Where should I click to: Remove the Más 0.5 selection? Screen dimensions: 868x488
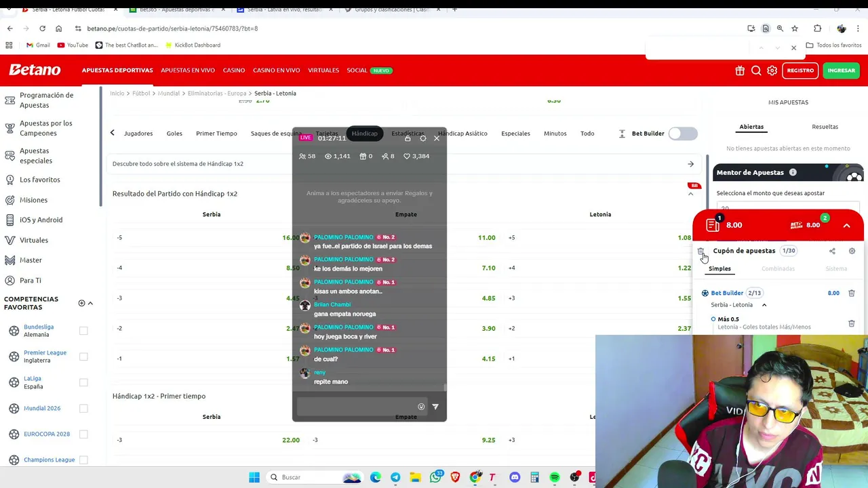(x=852, y=323)
